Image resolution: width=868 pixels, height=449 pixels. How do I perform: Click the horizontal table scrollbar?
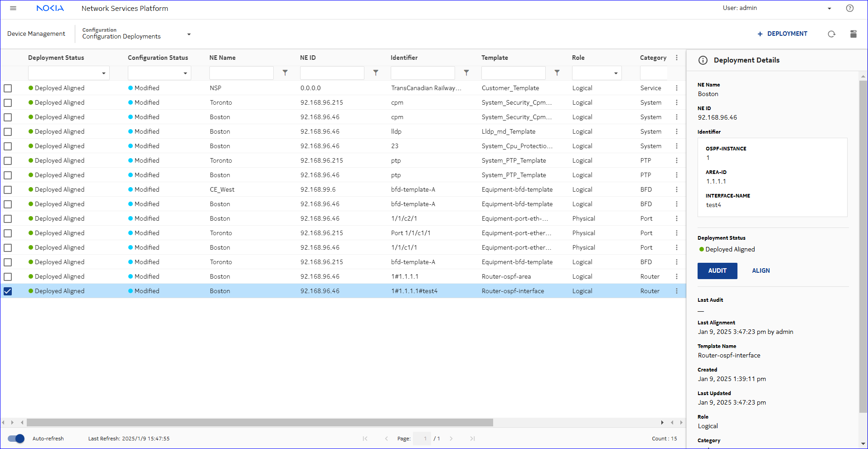[260, 423]
